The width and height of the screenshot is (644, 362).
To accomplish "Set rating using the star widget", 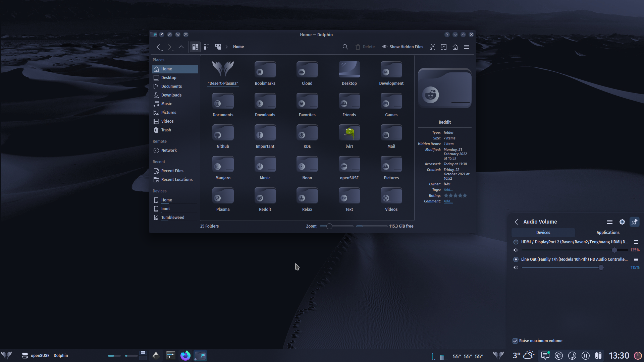I will [x=455, y=196].
